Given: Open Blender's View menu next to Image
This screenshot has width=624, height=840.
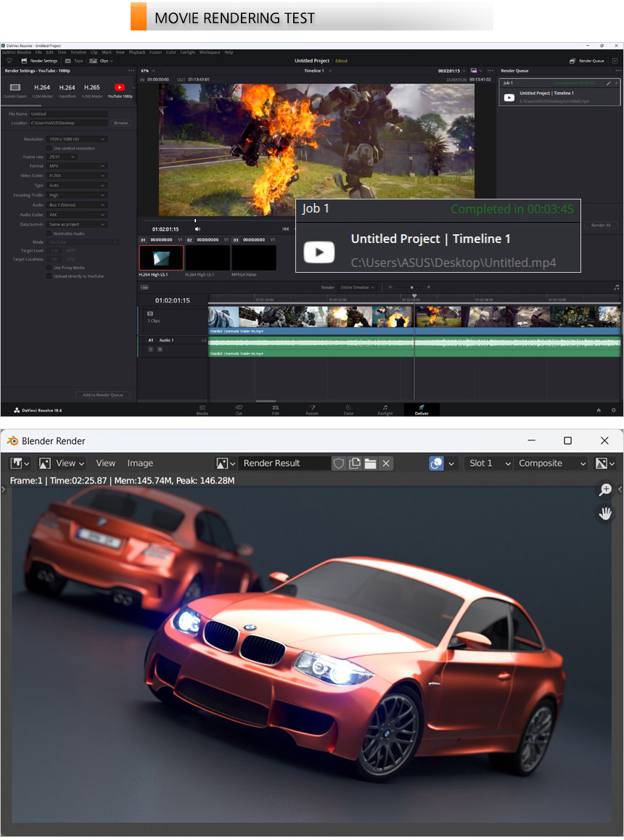Looking at the screenshot, I should click(106, 464).
